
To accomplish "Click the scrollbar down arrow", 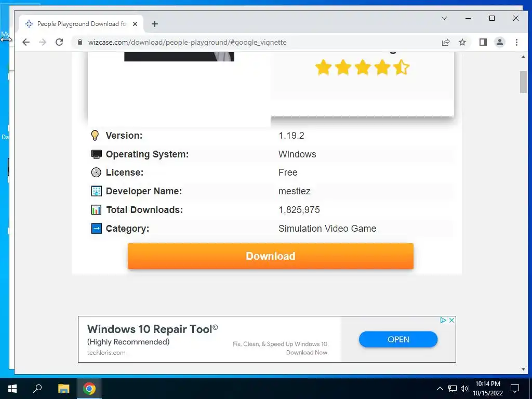I will [x=523, y=369].
